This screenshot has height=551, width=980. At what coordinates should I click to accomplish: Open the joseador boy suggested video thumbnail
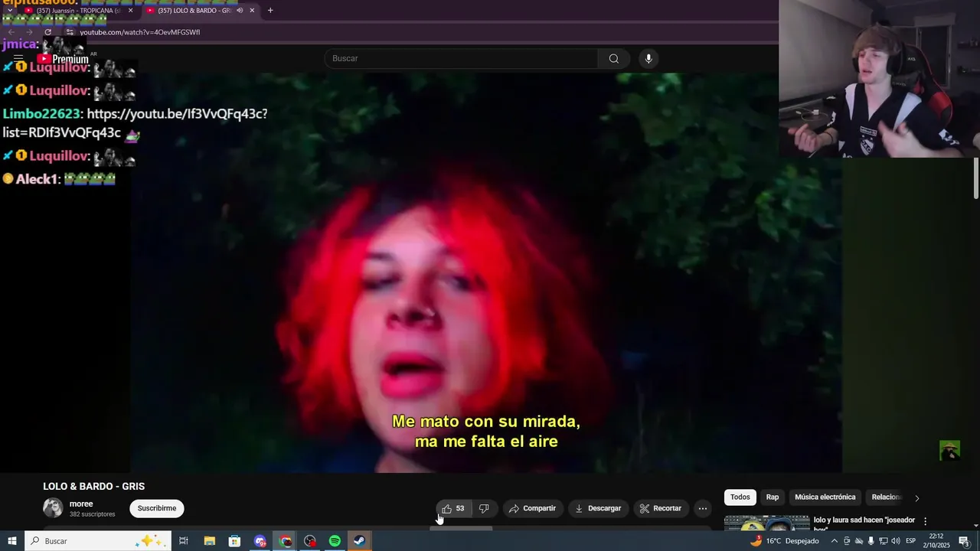[766, 523]
